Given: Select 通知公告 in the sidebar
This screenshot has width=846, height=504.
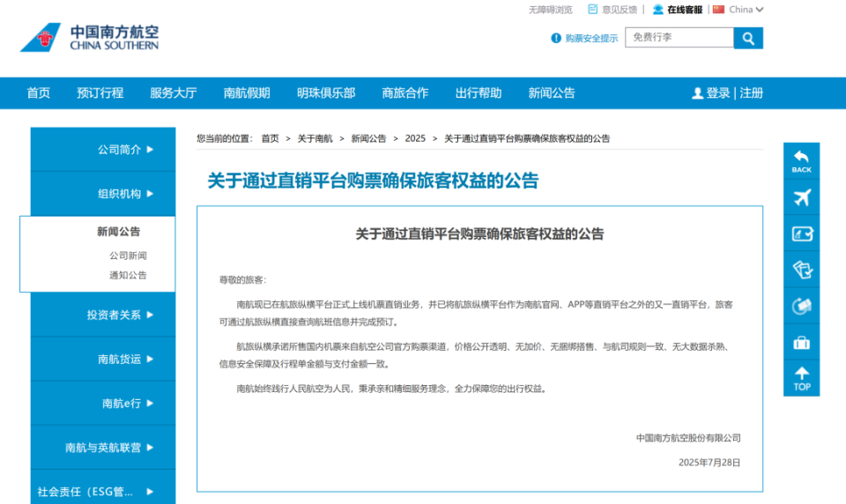Looking at the screenshot, I should point(128,275).
